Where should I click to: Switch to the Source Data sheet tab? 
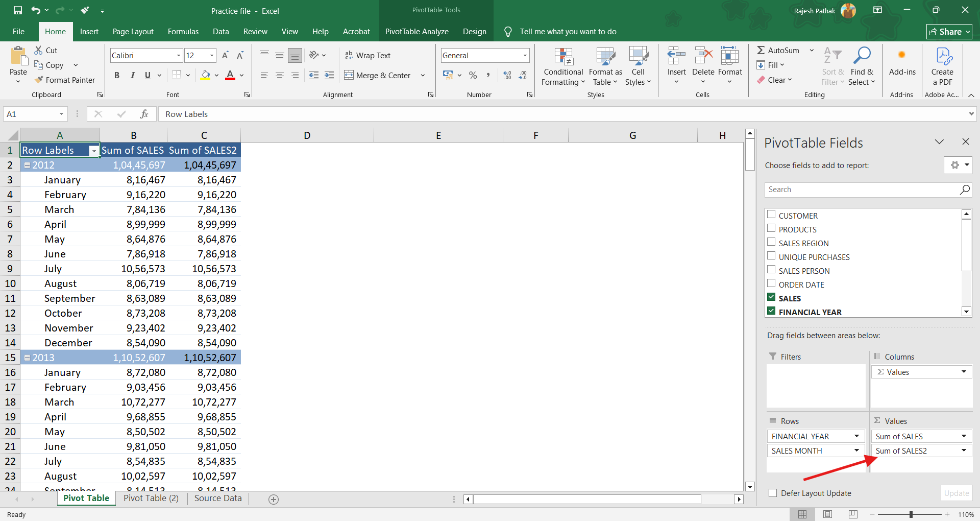tap(218, 498)
